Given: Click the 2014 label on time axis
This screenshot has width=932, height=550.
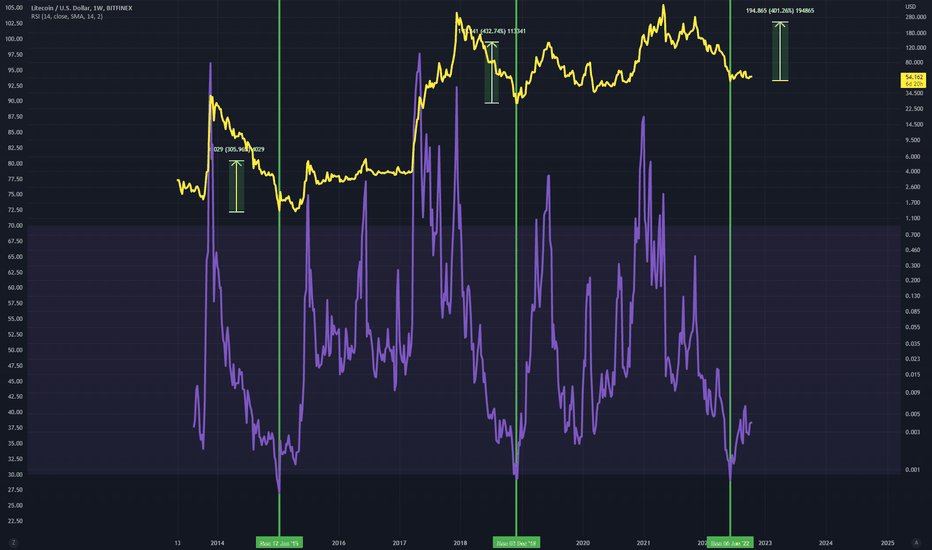Looking at the screenshot, I should (x=218, y=543).
